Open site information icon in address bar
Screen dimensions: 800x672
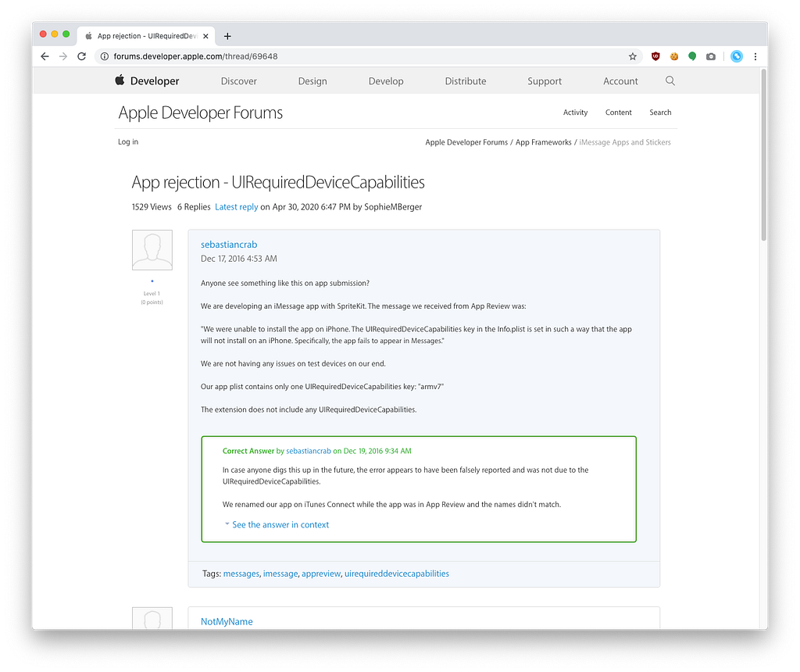tap(105, 56)
